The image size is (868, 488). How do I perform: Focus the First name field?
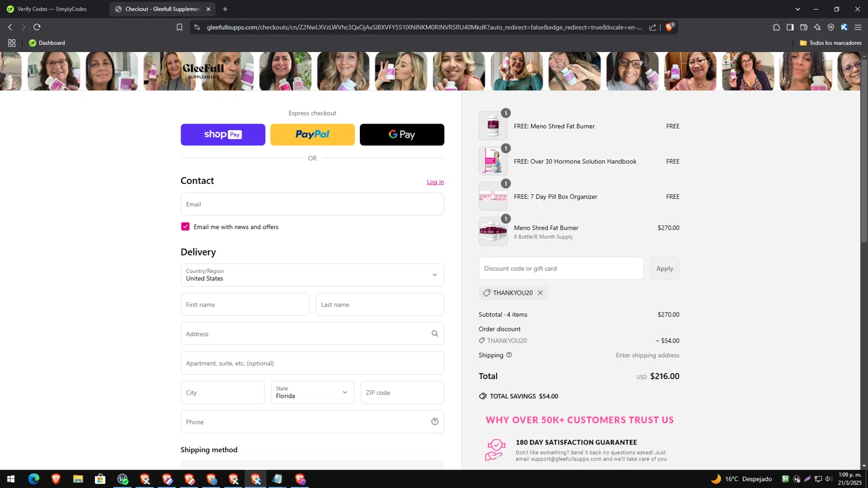[x=245, y=305]
